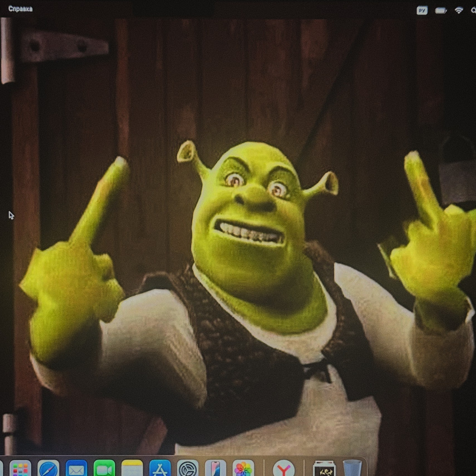This screenshot has width=476, height=476.
Task: Start FaceTime from the Dock
Action: [x=104, y=469]
